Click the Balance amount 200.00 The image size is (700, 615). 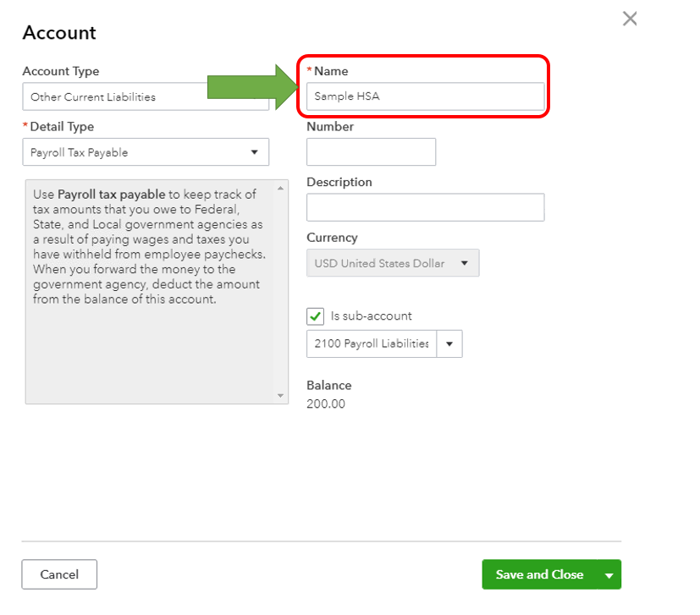(x=326, y=404)
